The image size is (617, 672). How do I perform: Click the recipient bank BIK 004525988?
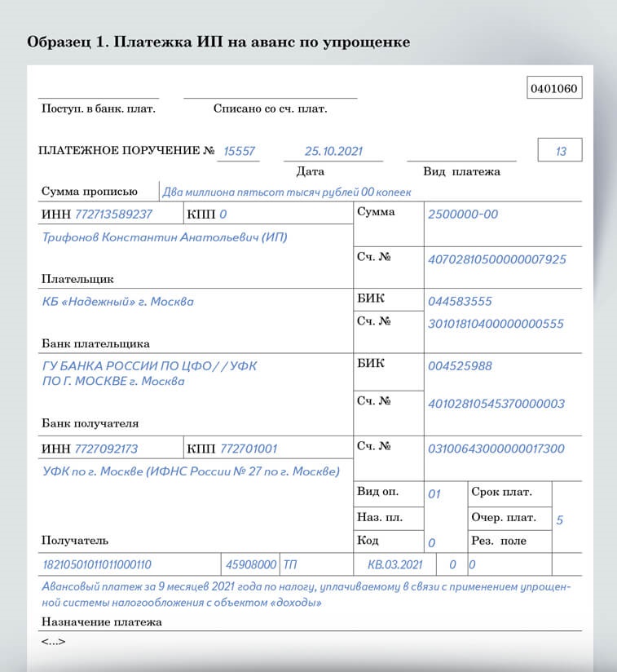coord(460,366)
